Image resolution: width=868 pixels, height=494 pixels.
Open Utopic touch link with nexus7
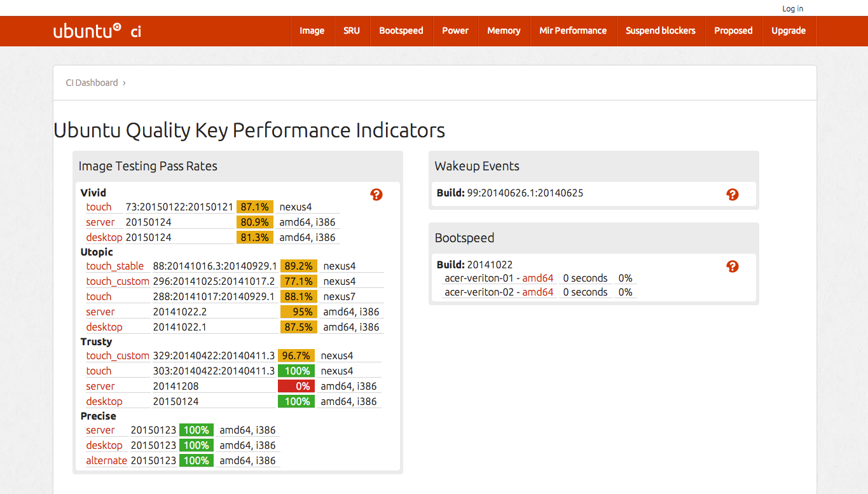click(x=99, y=296)
